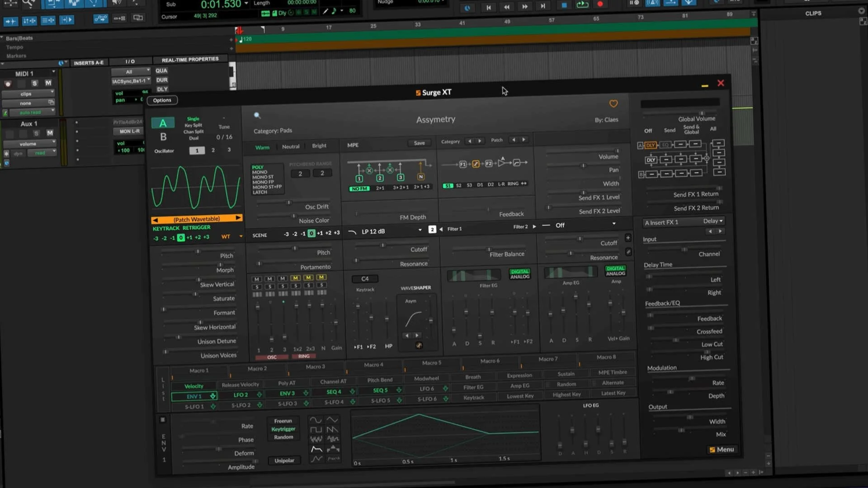The width and height of the screenshot is (868, 488).
Task: Select the noise source N in FM routing
Action: (421, 177)
